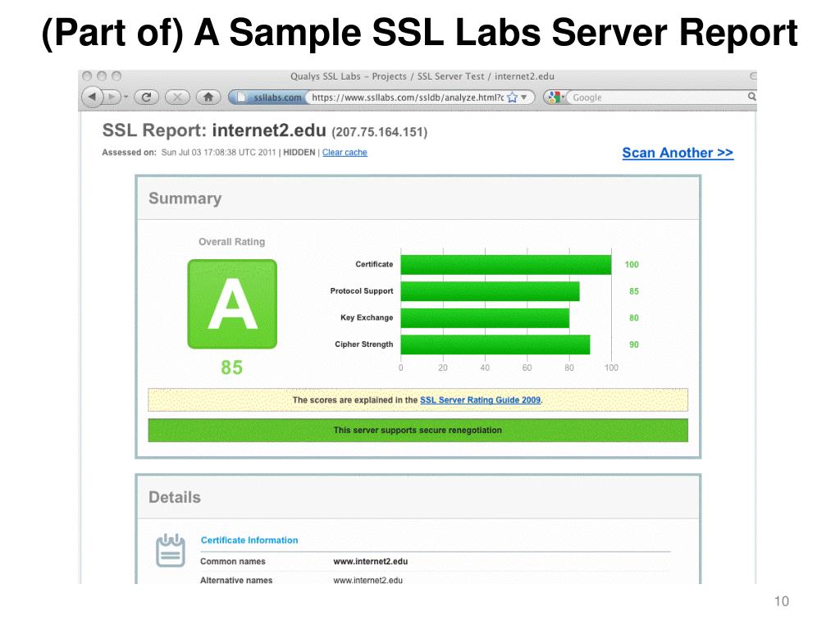Bookmark the page with the star icon

tap(512, 98)
